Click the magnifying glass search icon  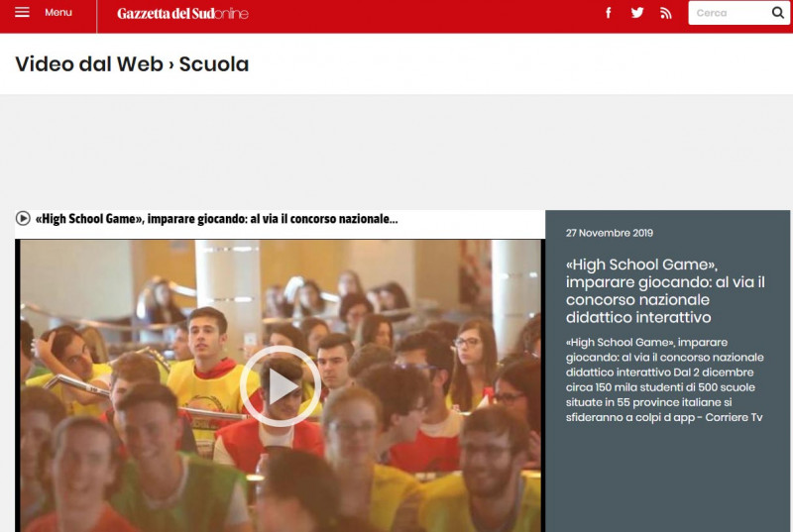778,13
